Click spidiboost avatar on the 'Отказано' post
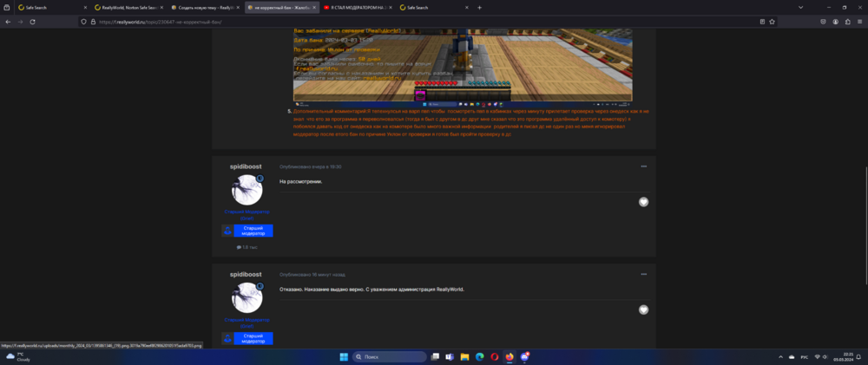The image size is (868, 365). tap(247, 297)
